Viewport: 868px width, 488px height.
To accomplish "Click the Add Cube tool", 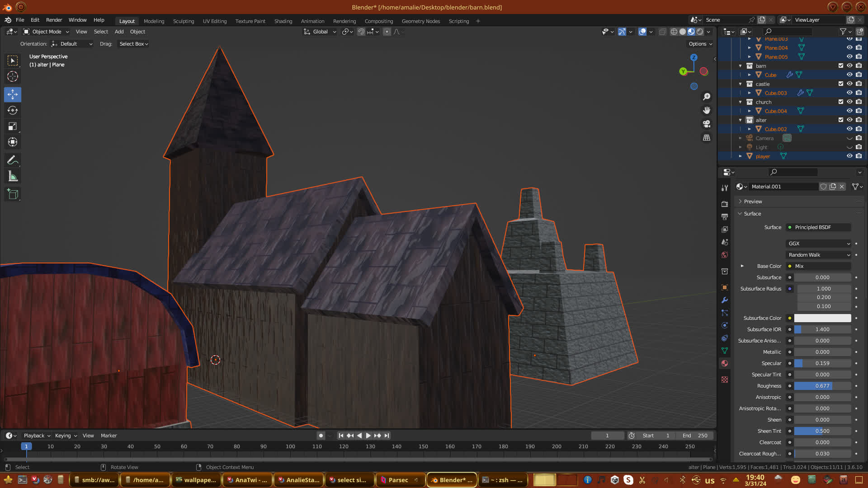I will tap(13, 194).
